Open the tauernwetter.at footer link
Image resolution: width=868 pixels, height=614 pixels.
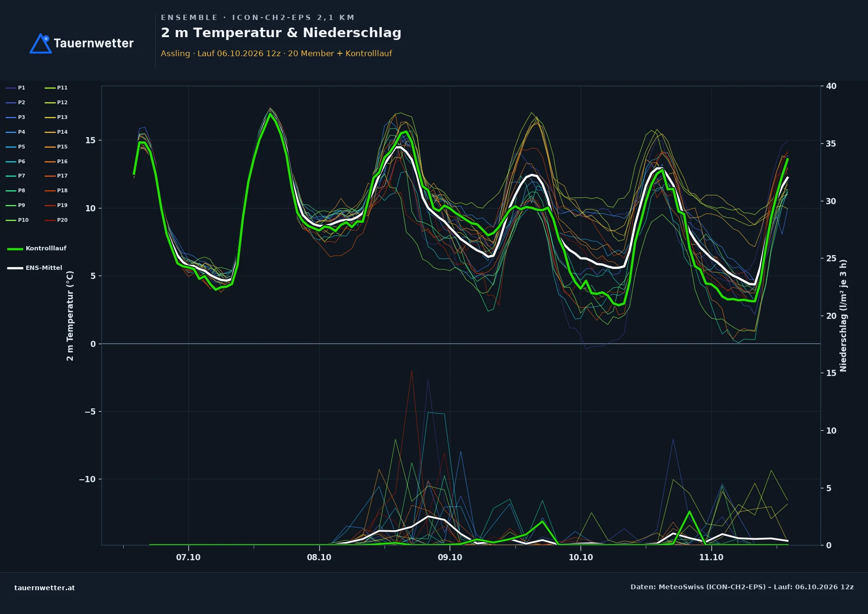coord(45,588)
